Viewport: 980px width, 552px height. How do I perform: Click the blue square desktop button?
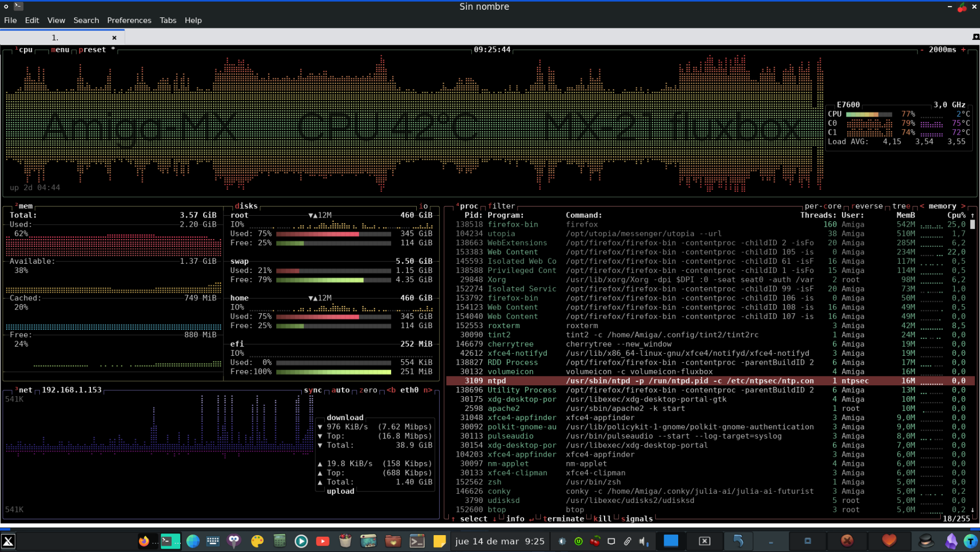(671, 541)
